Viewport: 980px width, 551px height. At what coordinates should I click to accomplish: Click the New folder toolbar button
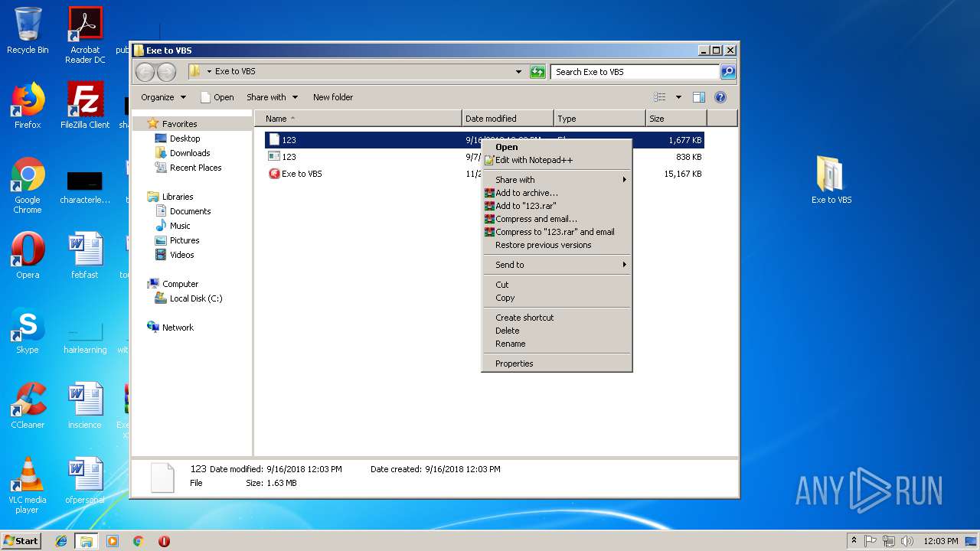point(333,97)
